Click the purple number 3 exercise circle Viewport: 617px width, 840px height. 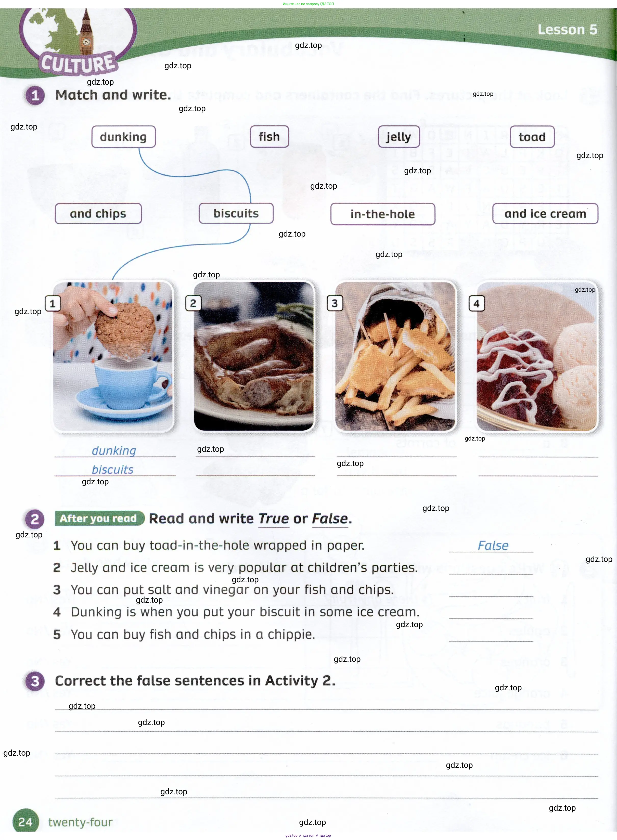(35, 681)
